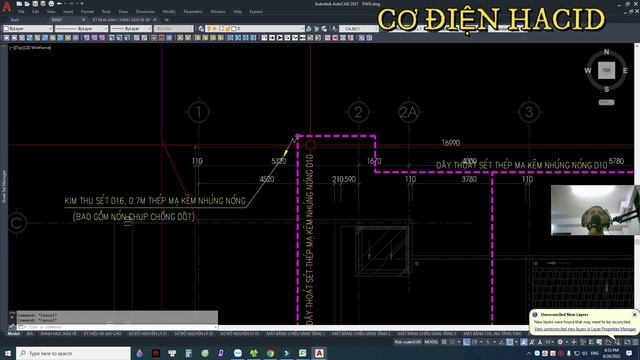Screen dimensions: 640x360
Task: Open Google Chrome from the taskbar
Action: tap(270, 353)
